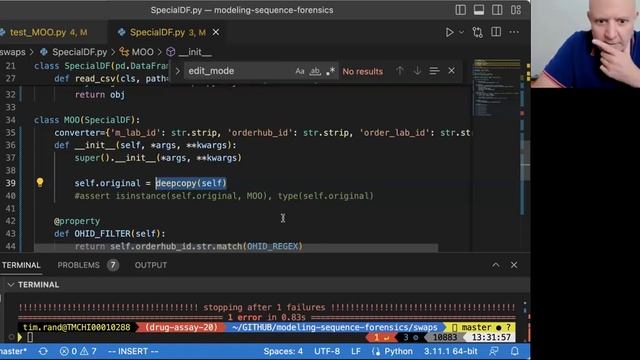The width and height of the screenshot is (640, 360).
Task: Open the feedback icon in status bar
Action: point(494,351)
